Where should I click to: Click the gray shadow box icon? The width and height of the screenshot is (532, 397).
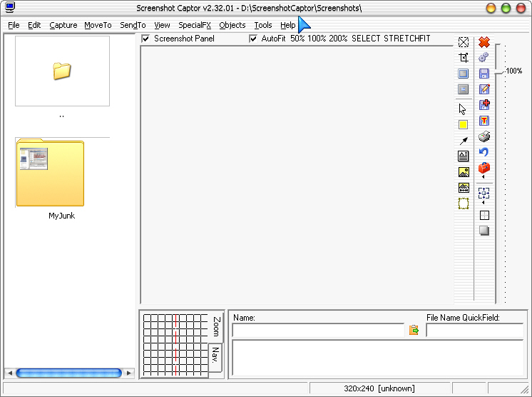coord(484,231)
